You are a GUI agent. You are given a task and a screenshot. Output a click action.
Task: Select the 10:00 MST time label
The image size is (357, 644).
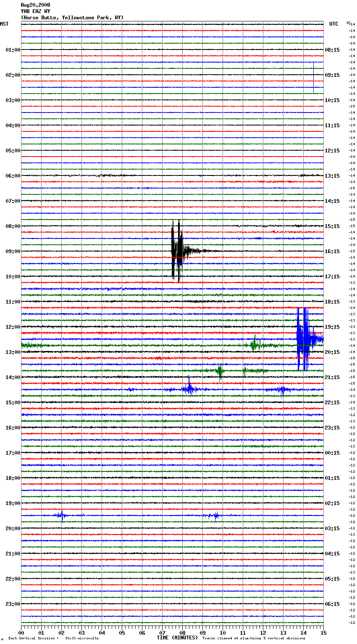coord(13,277)
